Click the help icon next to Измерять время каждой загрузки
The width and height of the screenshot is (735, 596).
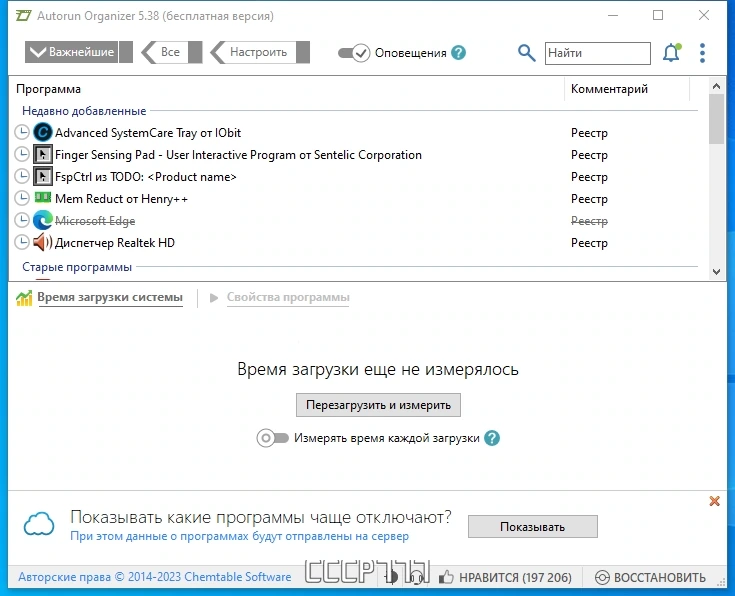[492, 438]
